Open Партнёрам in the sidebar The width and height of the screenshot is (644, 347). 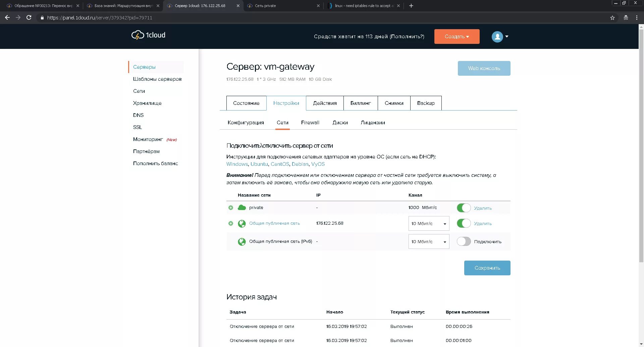point(146,151)
